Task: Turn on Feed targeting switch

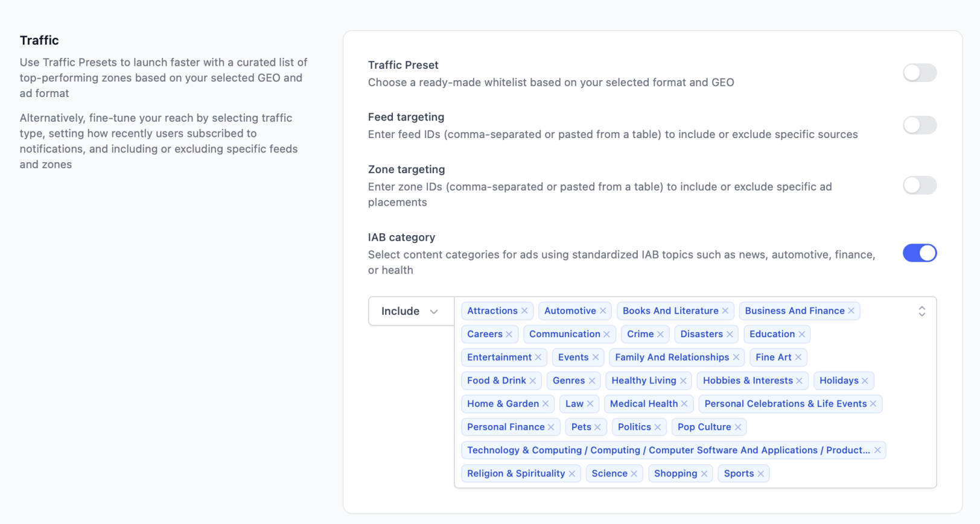Action: (x=919, y=125)
